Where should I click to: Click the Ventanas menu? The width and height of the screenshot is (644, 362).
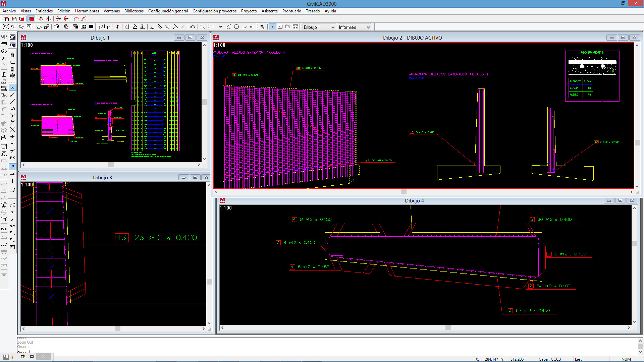coord(111,11)
